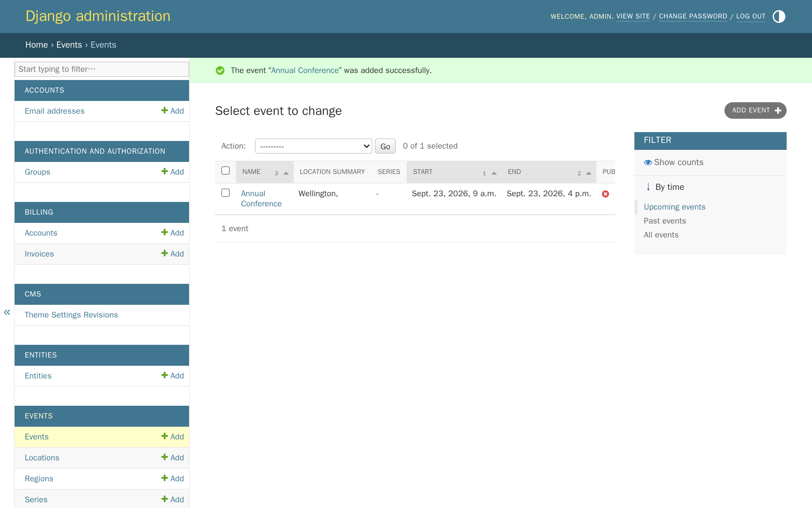812x508 pixels.
Task: Click the plus Add next to Email addresses
Action: [173, 111]
